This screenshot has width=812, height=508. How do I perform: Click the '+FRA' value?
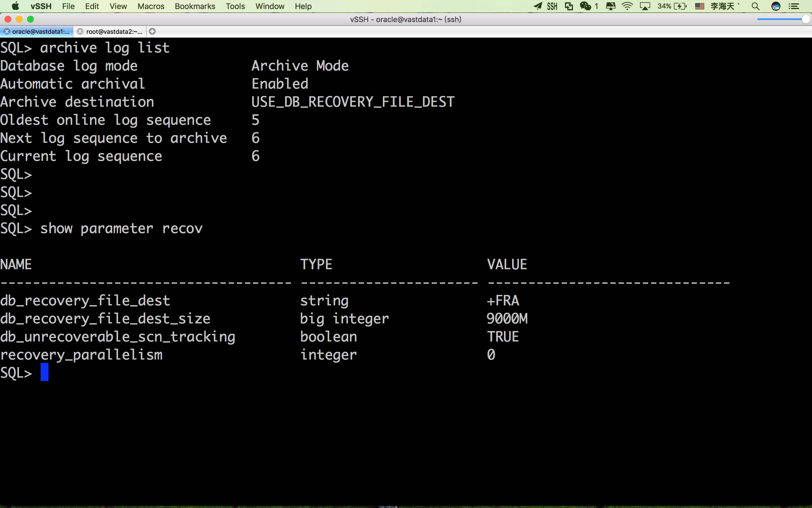click(x=503, y=301)
